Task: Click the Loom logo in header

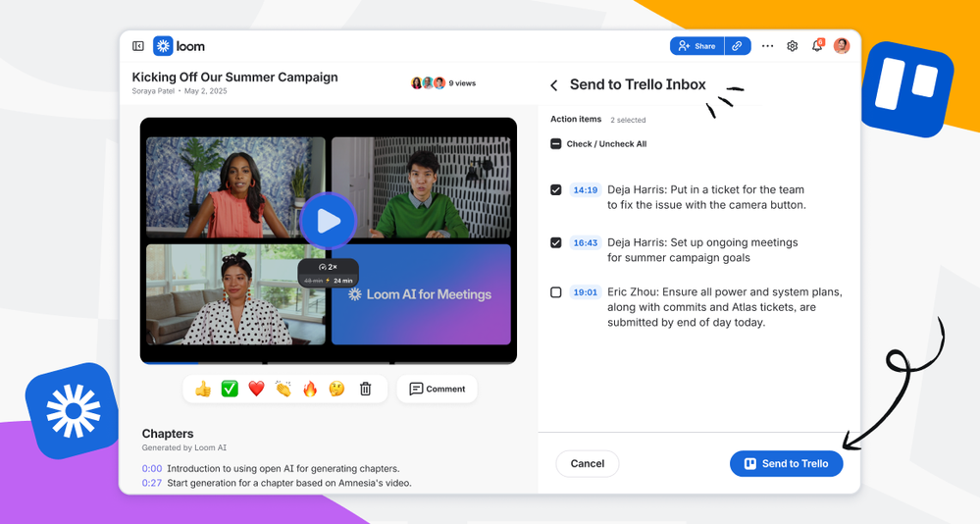Action: [179, 46]
